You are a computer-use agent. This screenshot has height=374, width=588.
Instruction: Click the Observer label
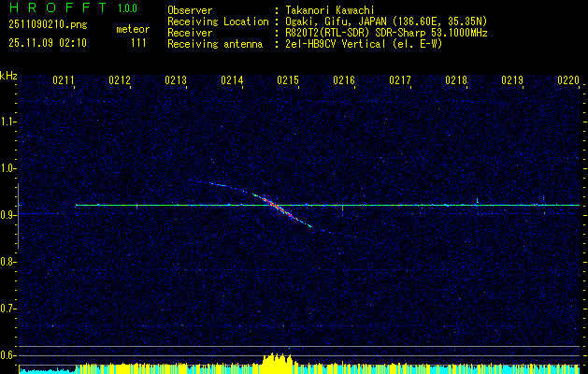(x=190, y=10)
